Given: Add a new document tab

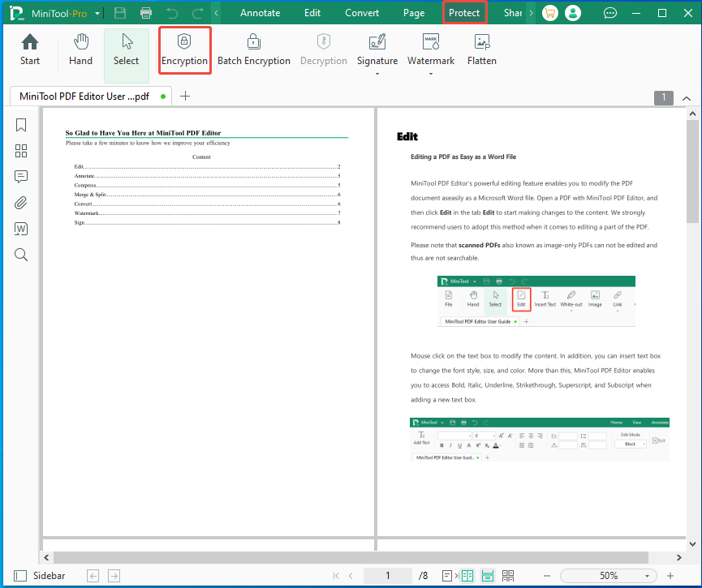Looking at the screenshot, I should pyautogui.click(x=185, y=96).
